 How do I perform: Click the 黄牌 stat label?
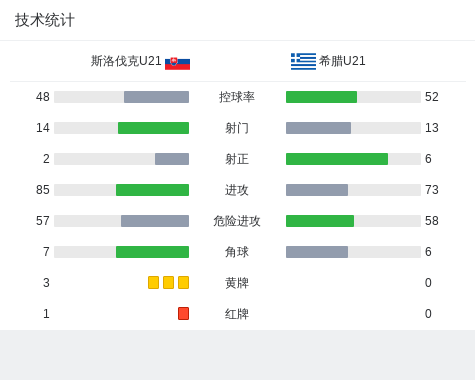[x=237, y=283]
